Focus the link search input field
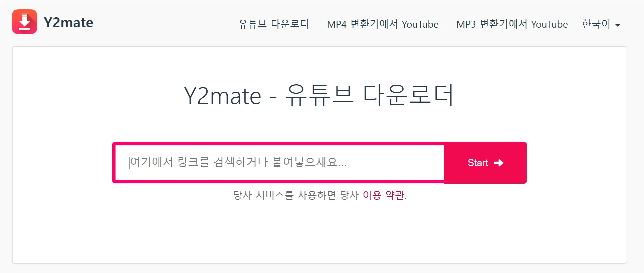Screen dimensions: 644x273 [x=280, y=163]
